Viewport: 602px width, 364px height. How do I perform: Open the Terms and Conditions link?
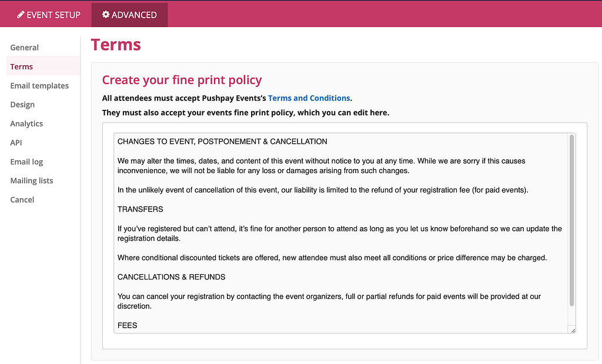(x=309, y=98)
